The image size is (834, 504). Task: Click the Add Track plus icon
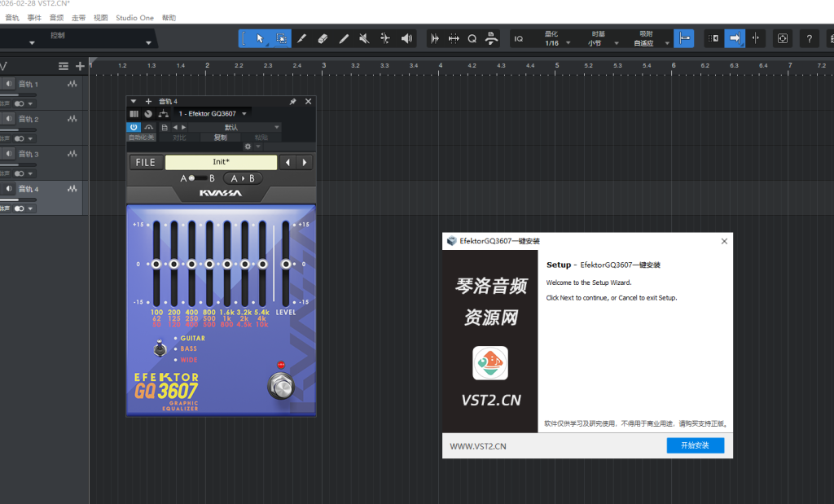point(80,66)
